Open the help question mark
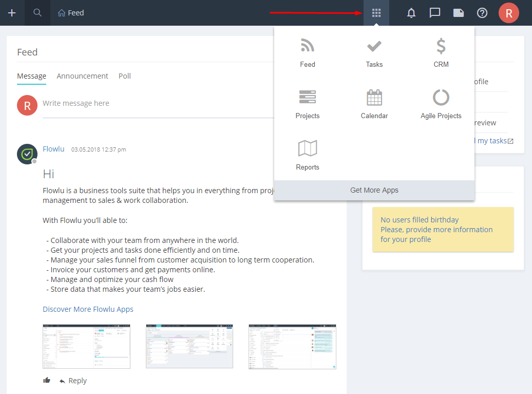The image size is (532, 394). (482, 13)
